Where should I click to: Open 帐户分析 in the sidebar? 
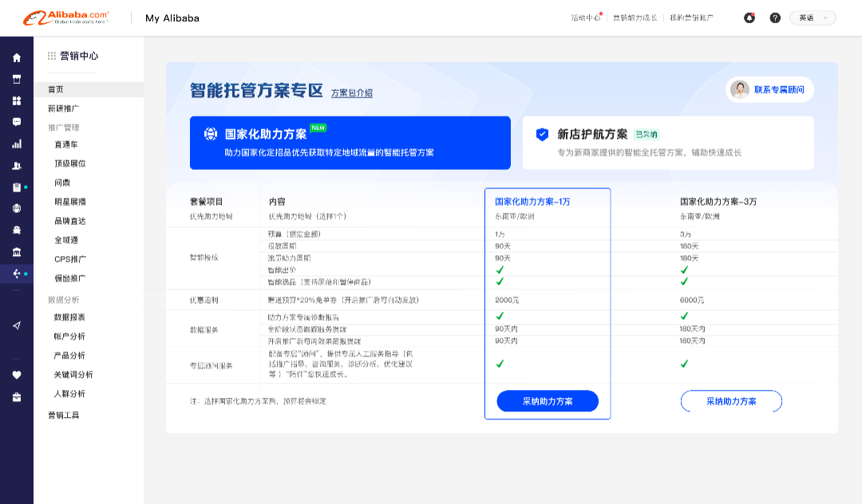tap(69, 337)
